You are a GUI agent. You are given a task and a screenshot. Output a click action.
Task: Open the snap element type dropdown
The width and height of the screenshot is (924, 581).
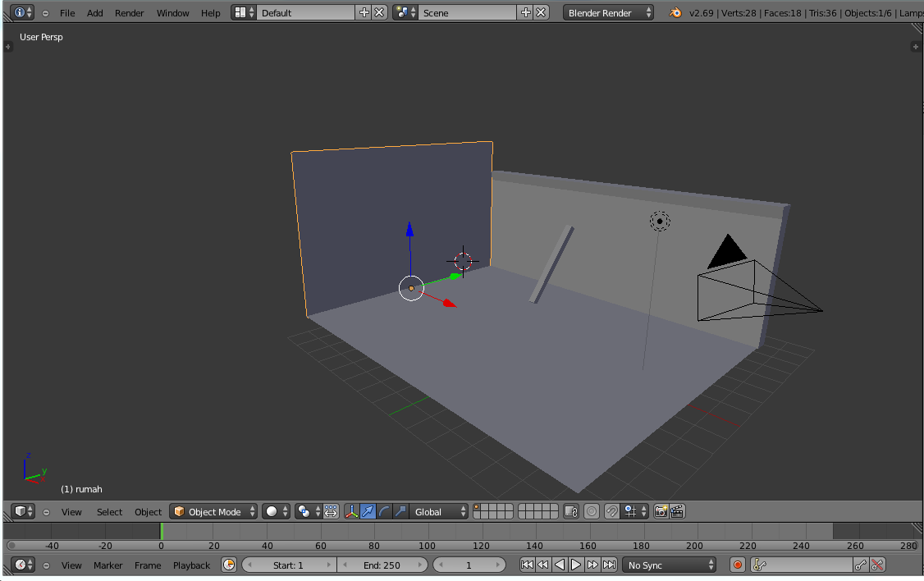point(635,511)
